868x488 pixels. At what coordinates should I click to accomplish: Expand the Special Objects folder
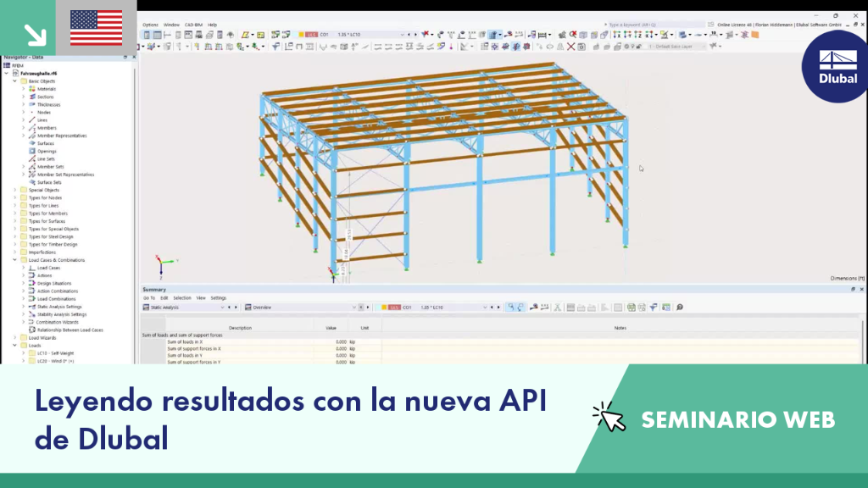15,191
